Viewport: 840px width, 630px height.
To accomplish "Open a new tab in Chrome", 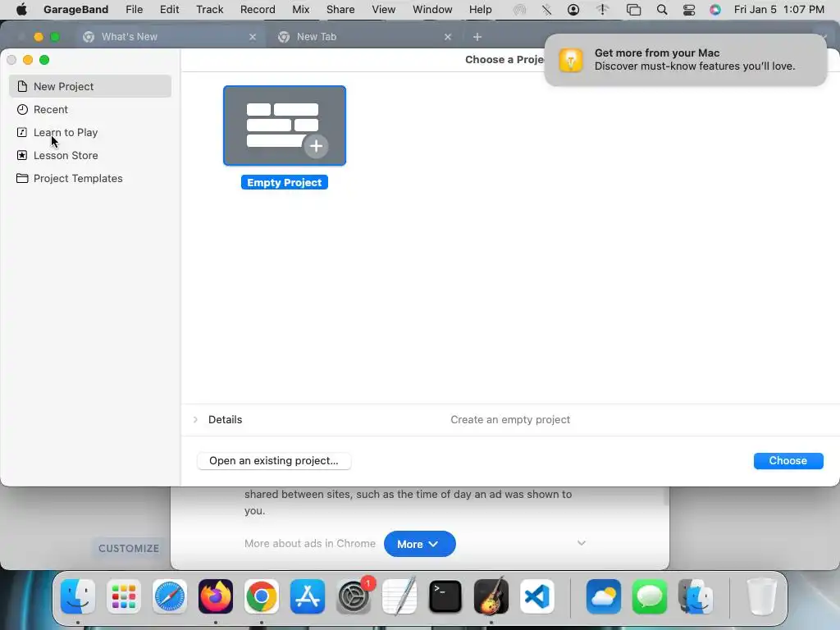I will (477, 36).
